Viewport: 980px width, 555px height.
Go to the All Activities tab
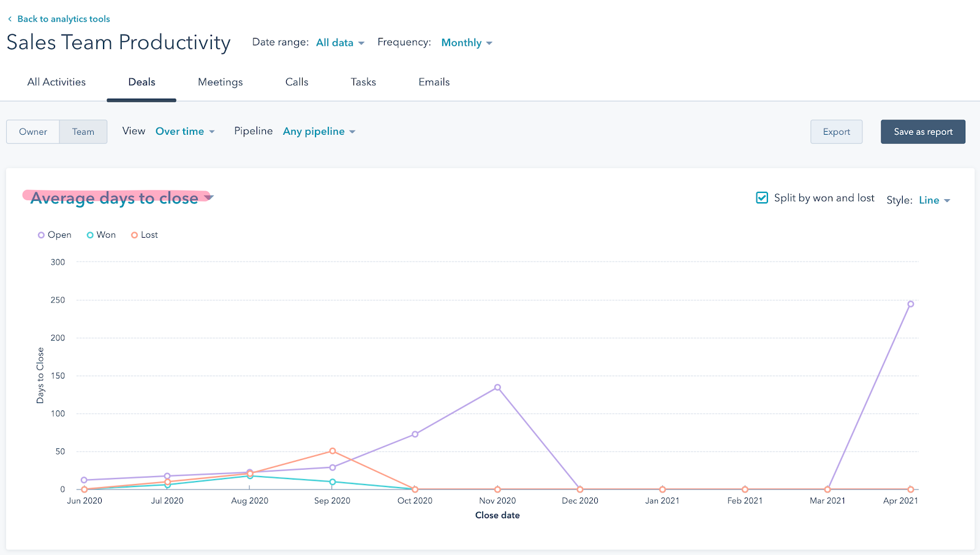pos(56,82)
